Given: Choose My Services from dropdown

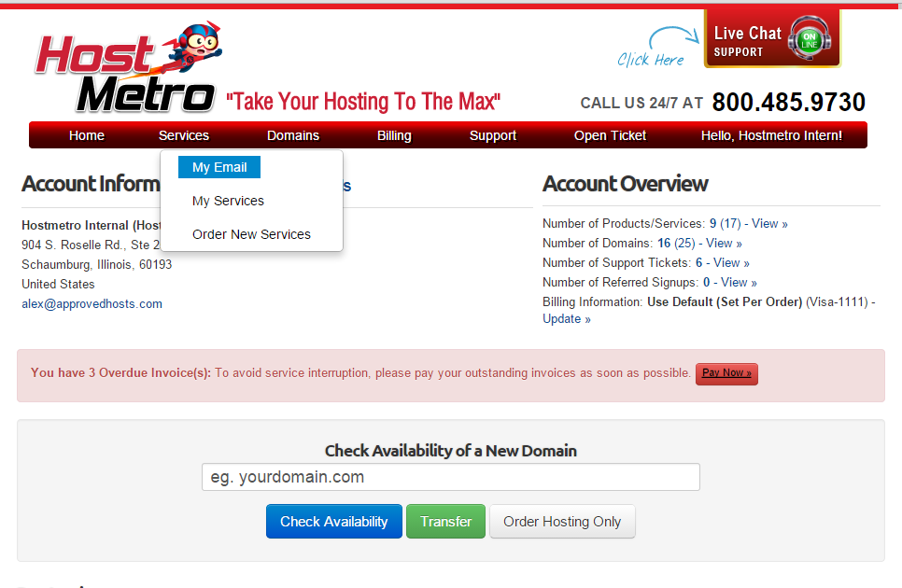Looking at the screenshot, I should tap(229, 201).
